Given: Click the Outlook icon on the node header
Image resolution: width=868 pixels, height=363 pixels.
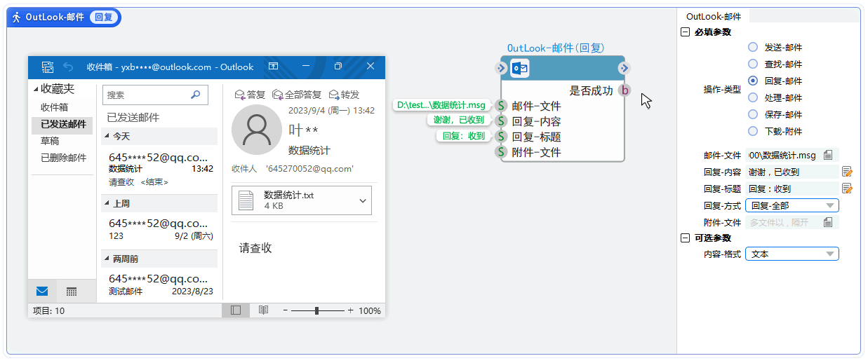Looking at the screenshot, I should point(520,68).
